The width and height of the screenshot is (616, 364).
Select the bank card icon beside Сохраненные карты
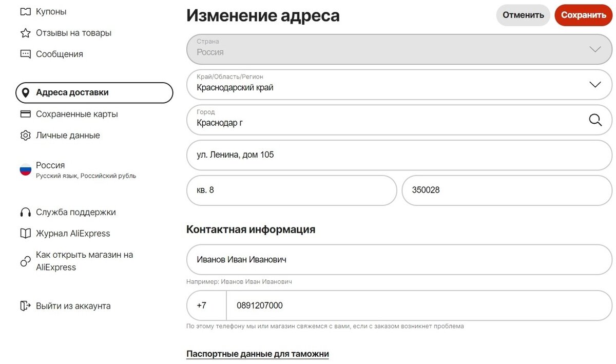26,113
